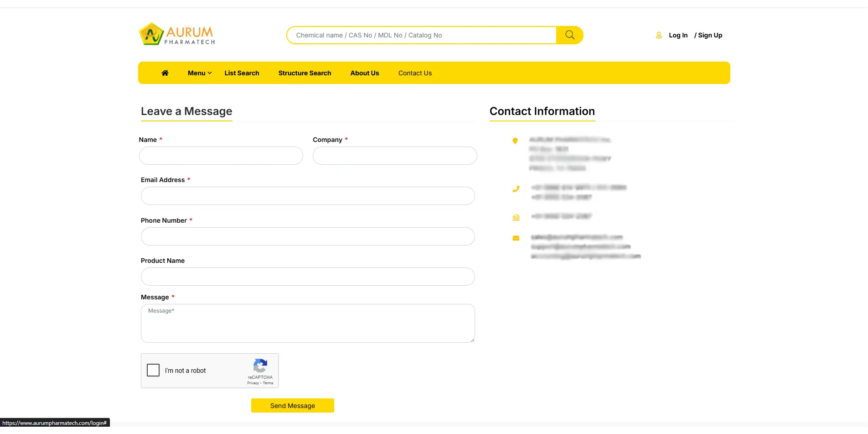The image size is (868, 434).
Task: Click the fax machine icon
Action: coord(516,218)
